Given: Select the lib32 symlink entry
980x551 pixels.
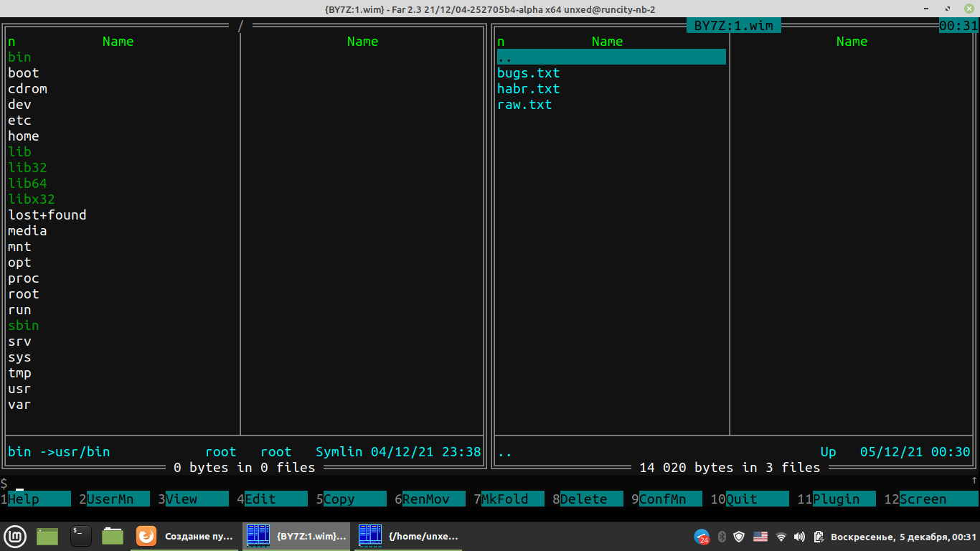Looking at the screenshot, I should click(27, 167).
